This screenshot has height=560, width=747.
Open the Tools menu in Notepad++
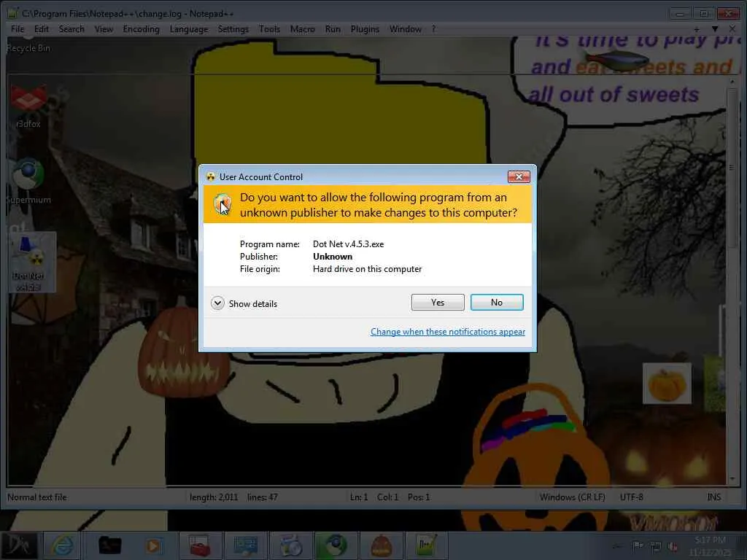(x=269, y=29)
